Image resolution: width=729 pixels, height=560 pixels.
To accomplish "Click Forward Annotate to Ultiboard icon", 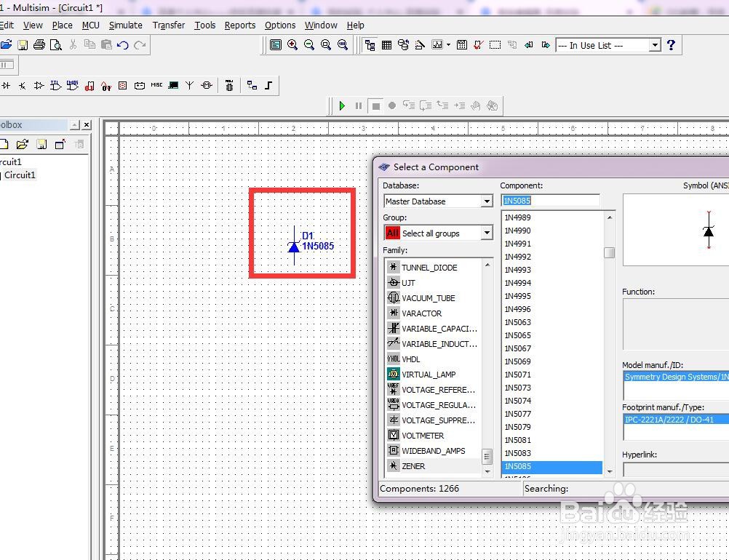I will pos(546,45).
